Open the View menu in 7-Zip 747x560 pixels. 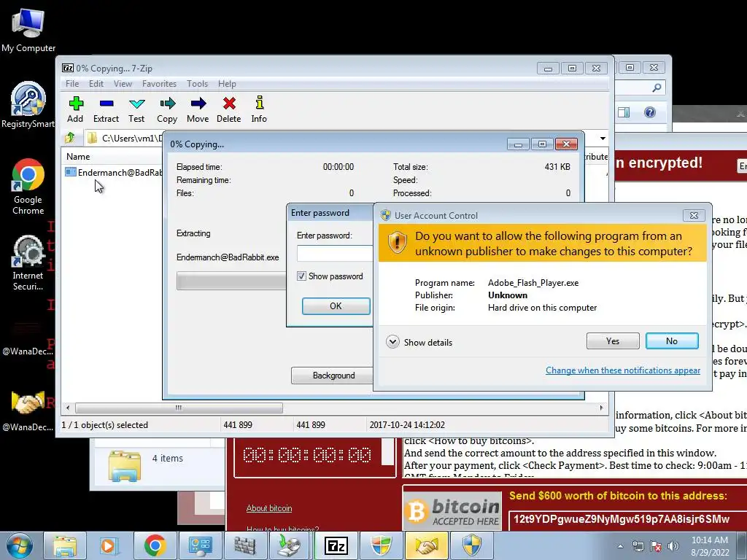[123, 84]
